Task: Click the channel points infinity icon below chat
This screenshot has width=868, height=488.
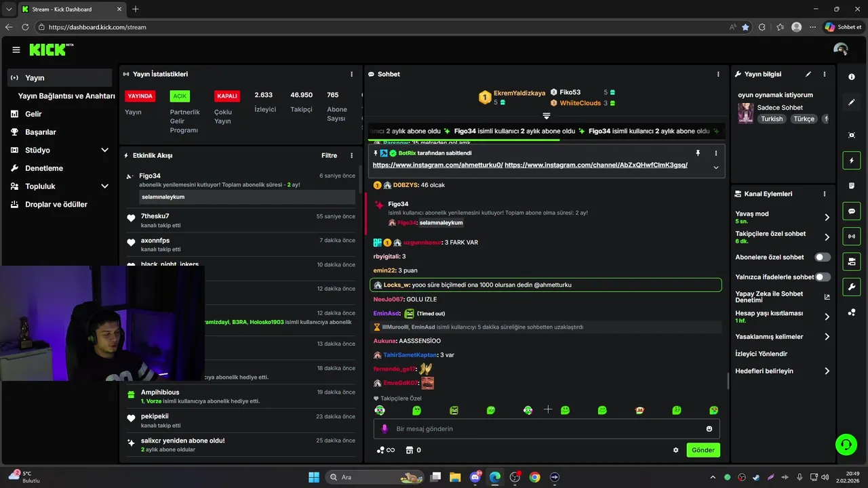Action: tap(385, 450)
